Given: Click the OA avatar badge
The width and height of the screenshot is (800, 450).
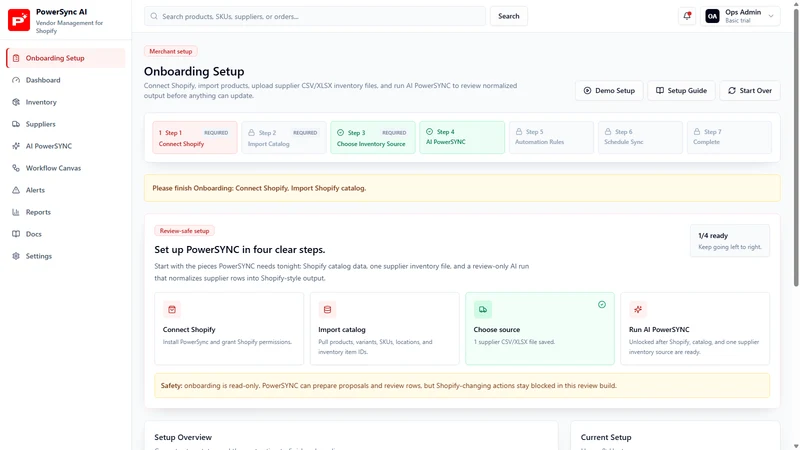Looking at the screenshot, I should point(712,16).
